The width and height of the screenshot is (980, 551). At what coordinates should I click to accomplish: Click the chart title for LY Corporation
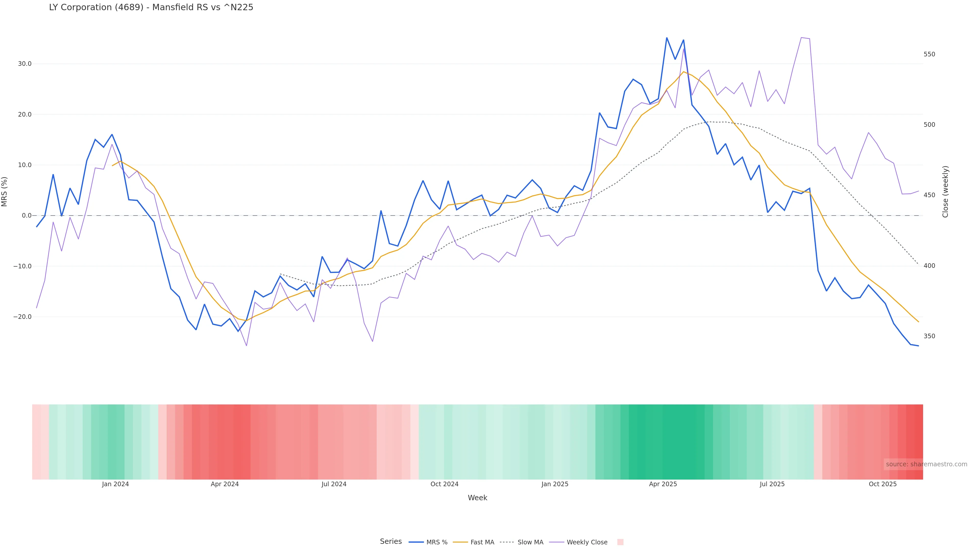(151, 7)
